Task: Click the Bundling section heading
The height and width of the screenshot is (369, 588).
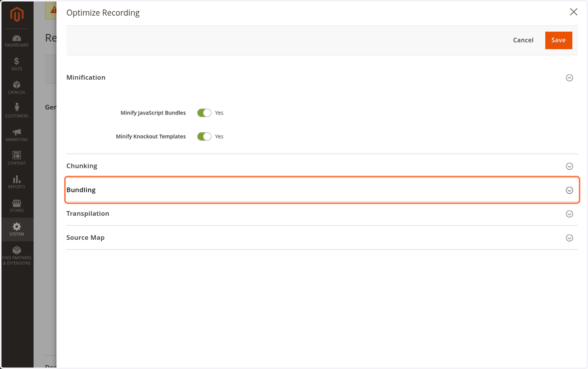Action: pyautogui.click(x=81, y=190)
